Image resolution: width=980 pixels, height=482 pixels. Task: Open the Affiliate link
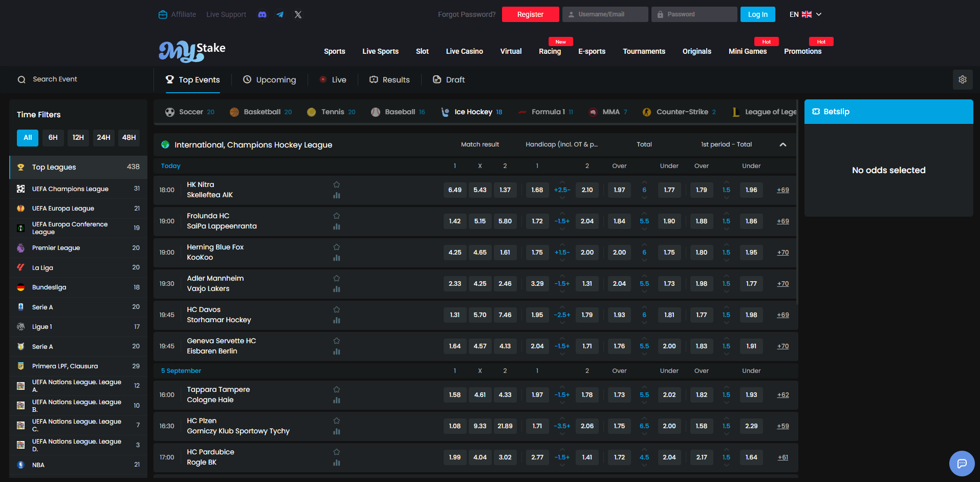178,14
